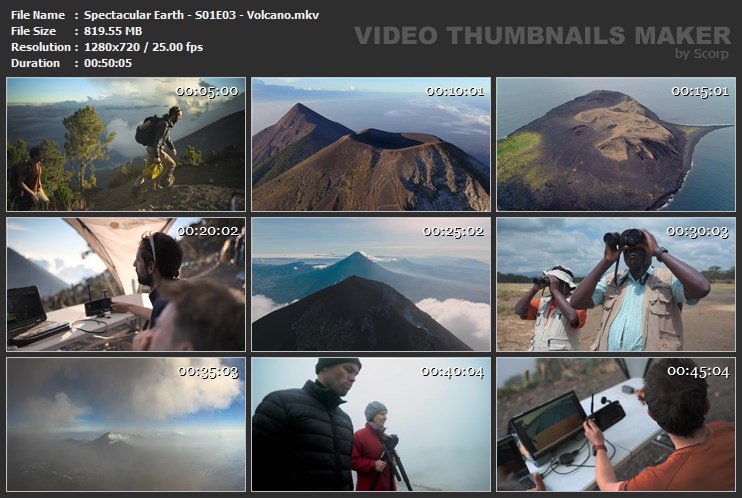The image size is (742, 498).
Task: Click the 'Resolution' label
Action: click(41, 47)
